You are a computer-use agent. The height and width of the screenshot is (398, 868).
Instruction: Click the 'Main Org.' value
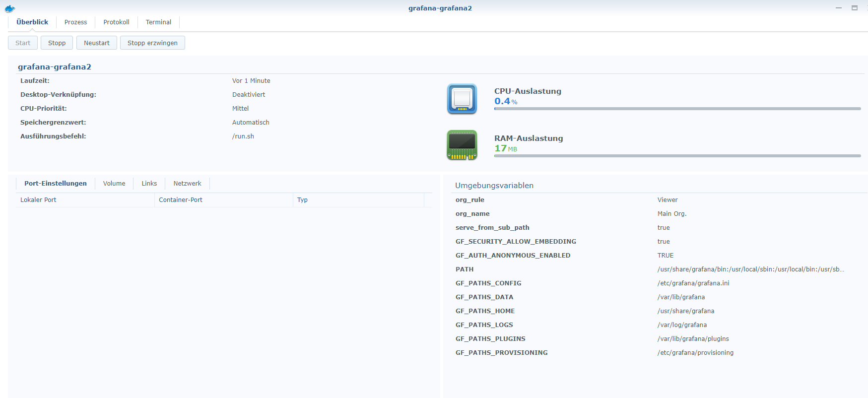(672, 213)
